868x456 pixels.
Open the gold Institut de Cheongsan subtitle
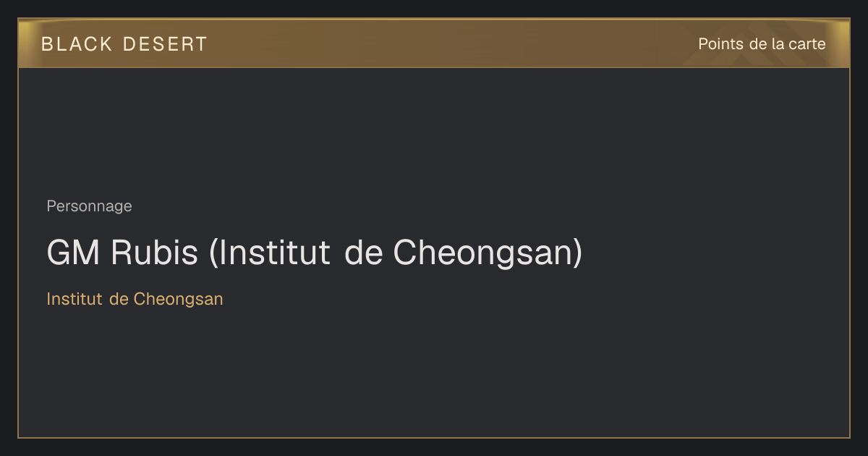pyautogui.click(x=135, y=299)
